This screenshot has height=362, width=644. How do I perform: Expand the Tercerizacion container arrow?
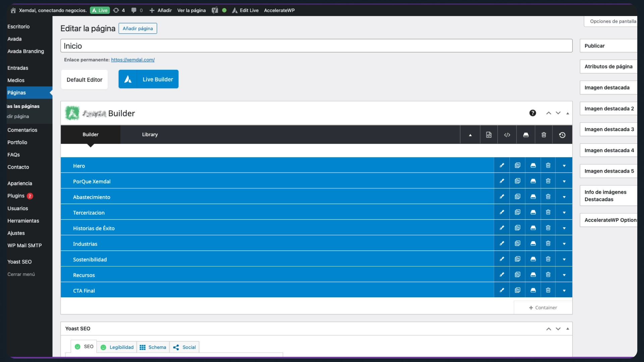click(x=564, y=213)
